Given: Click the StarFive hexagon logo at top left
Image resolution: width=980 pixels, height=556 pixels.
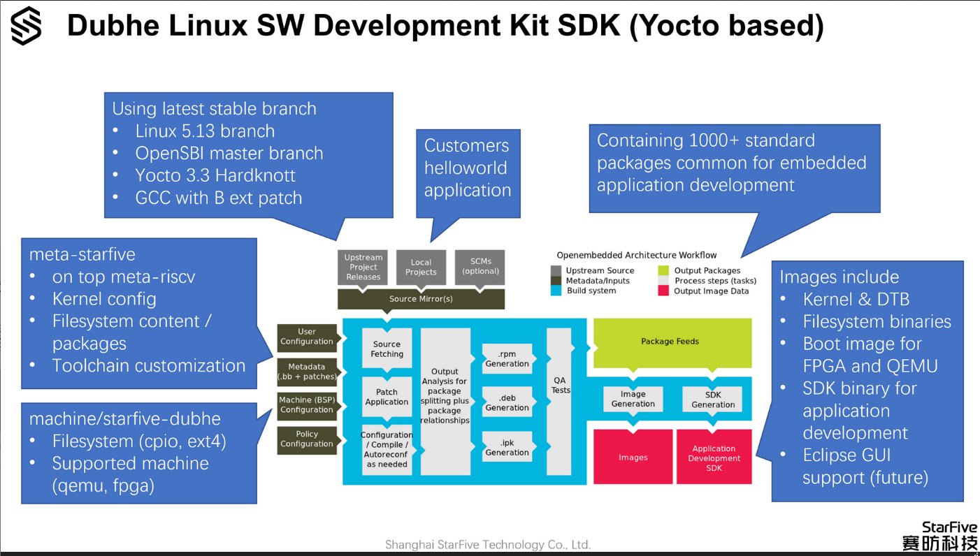Looking at the screenshot, I should [x=26, y=26].
